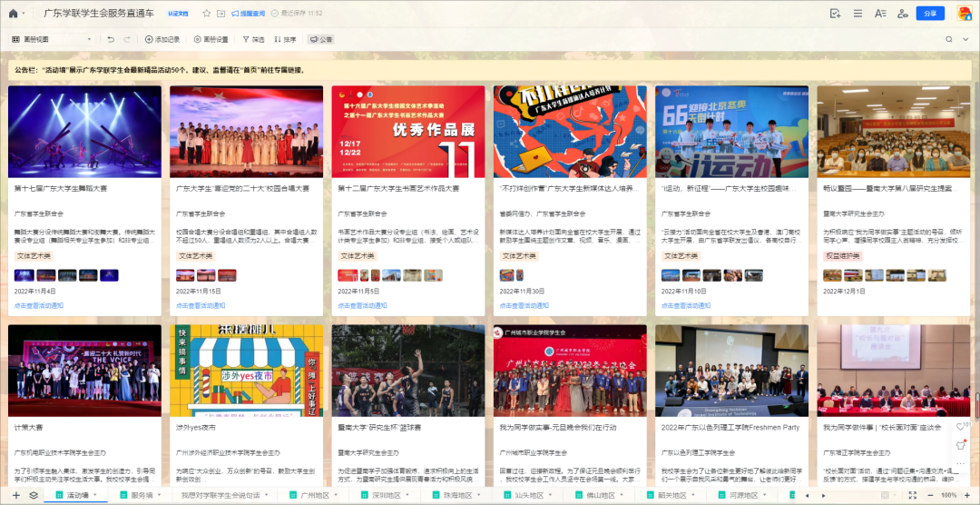
Task: Open the 排序 sort tool
Action: pyautogui.click(x=285, y=39)
